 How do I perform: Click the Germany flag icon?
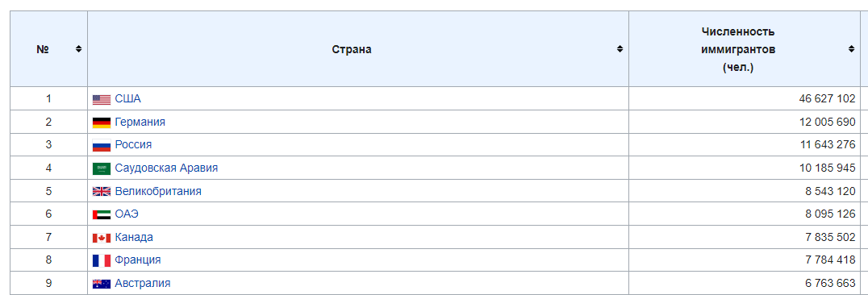point(102,123)
